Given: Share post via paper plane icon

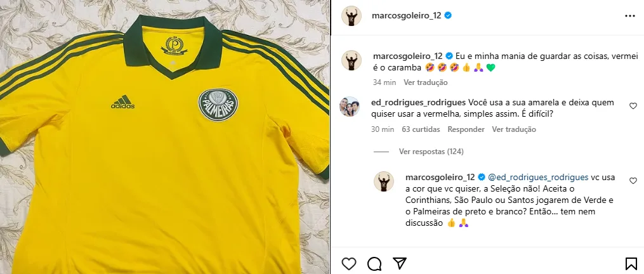Looking at the screenshot, I should point(400,263).
